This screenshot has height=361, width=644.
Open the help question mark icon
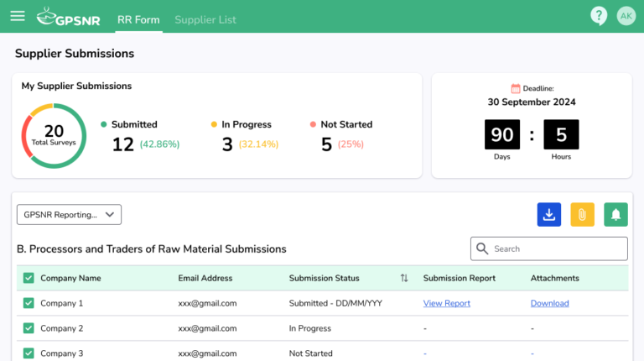tap(598, 15)
